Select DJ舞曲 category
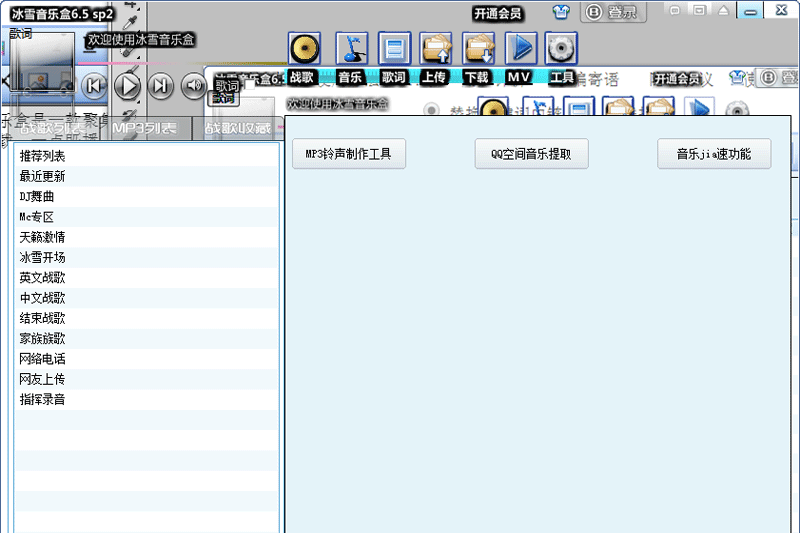The image size is (800, 533). click(146, 197)
